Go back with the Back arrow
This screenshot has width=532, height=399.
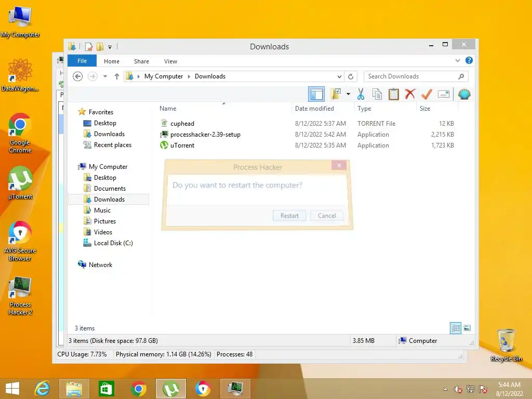(78, 76)
